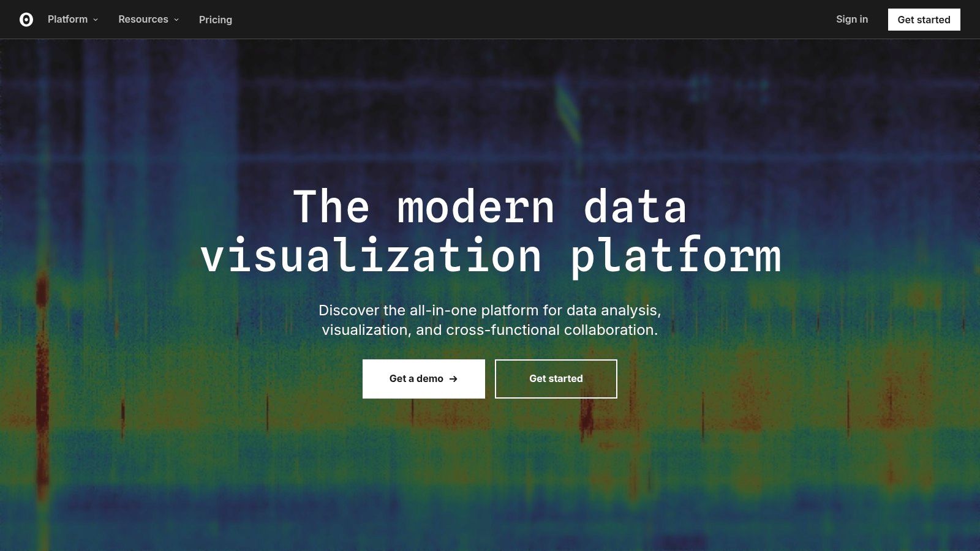Go to the Pricing page
980x551 pixels.
pos(216,20)
